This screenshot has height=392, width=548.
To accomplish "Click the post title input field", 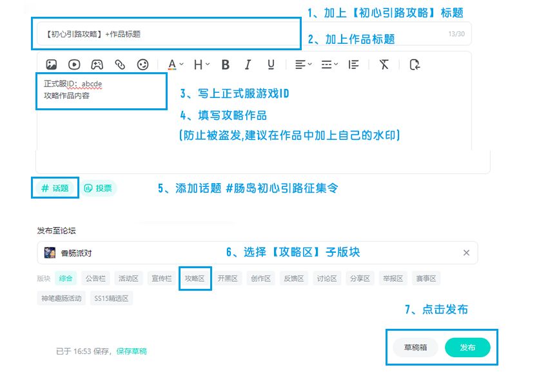I will point(254,34).
